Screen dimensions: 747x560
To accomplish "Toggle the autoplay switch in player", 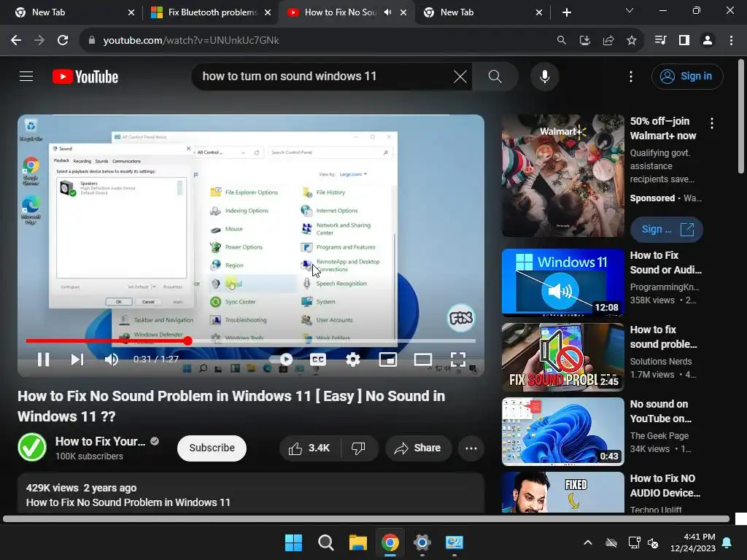I will click(x=281, y=359).
